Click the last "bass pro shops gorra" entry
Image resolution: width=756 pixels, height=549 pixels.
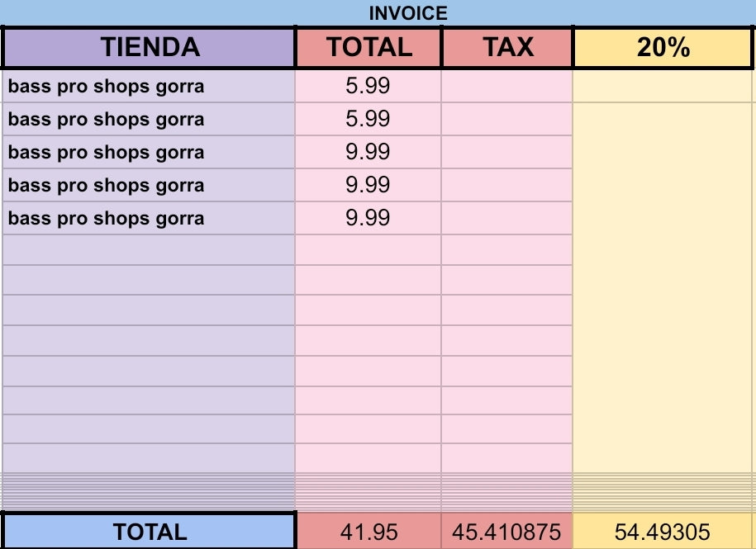[106, 219]
